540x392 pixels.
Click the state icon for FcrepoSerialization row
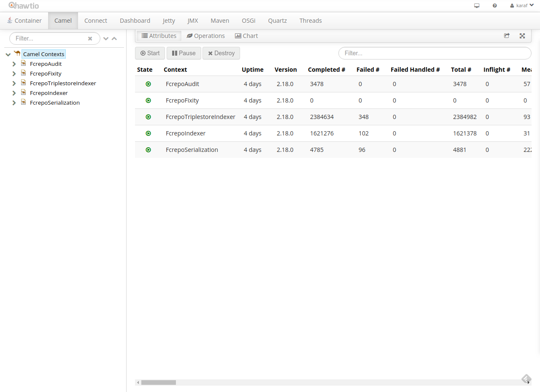point(148,150)
